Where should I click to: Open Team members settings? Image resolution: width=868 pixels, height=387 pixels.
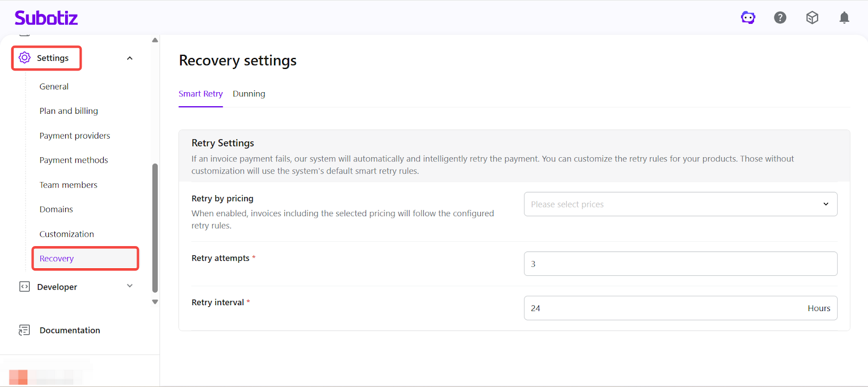pos(68,185)
